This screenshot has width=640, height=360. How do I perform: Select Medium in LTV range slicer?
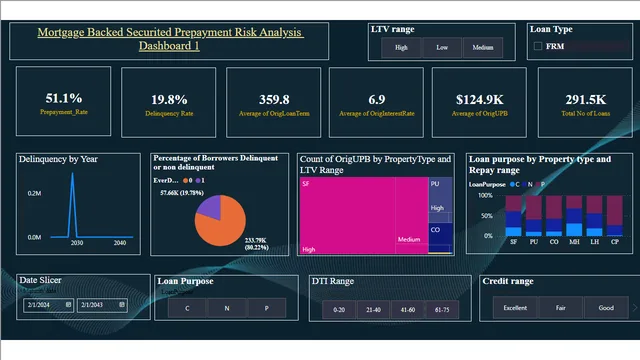click(483, 48)
